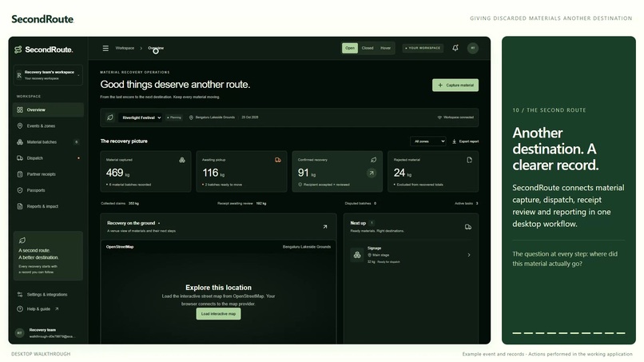Open Material batches in the sidebar
Screen dimensions: 644x362
click(x=48, y=141)
